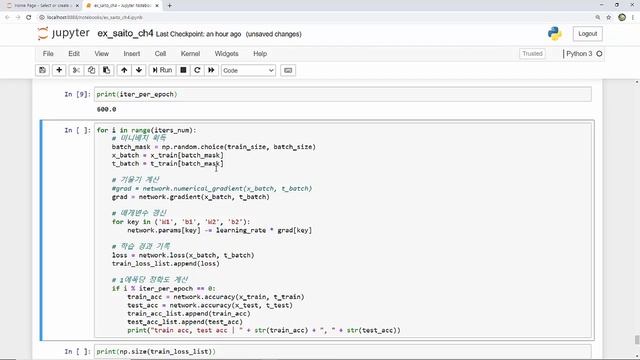The height and width of the screenshot is (360, 640).
Task: Restart kernel and run all icon
Action: 211,70
